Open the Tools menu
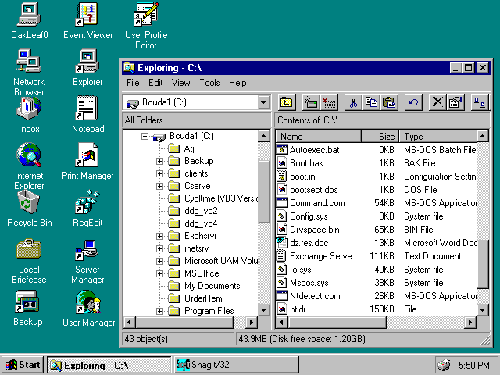500x375 pixels. 210,83
